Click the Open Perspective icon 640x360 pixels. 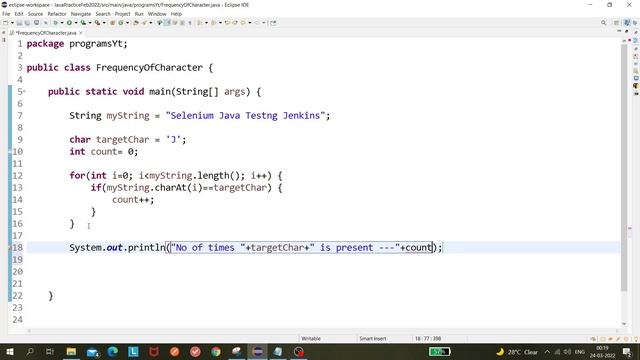pos(617,23)
